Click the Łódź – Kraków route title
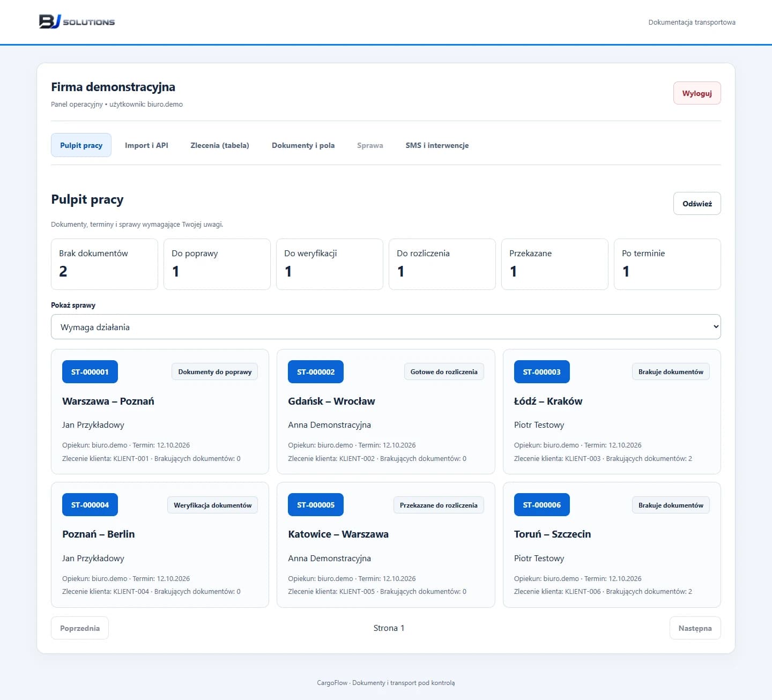This screenshot has height=700, width=772. pyautogui.click(x=548, y=401)
